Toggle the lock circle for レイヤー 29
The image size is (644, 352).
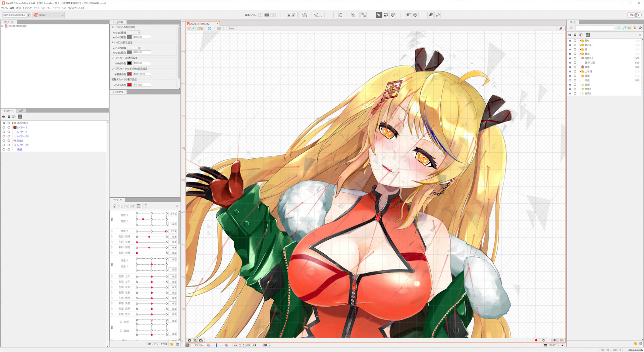click(x=9, y=136)
